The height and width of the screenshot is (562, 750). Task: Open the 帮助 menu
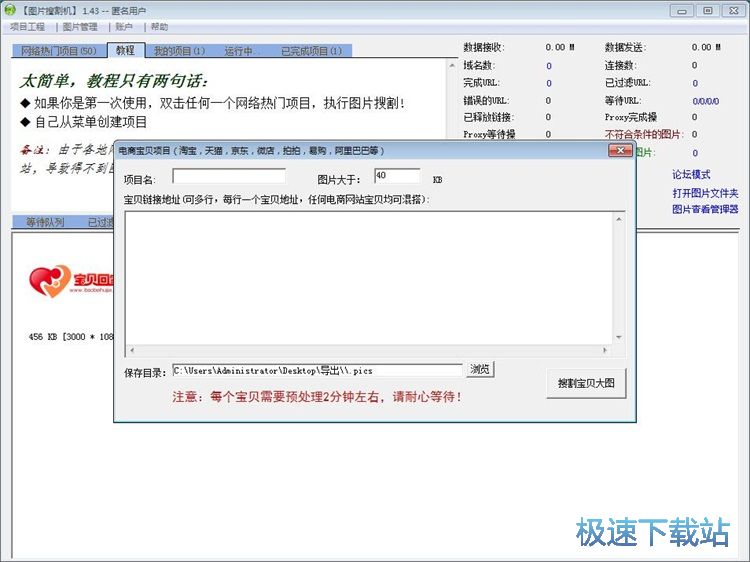click(x=159, y=27)
